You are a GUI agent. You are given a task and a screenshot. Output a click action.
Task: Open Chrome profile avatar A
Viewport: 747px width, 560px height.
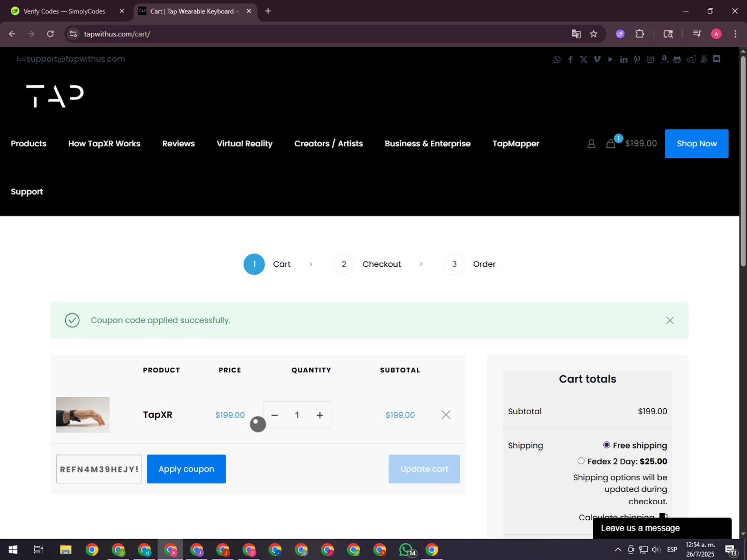[716, 34]
